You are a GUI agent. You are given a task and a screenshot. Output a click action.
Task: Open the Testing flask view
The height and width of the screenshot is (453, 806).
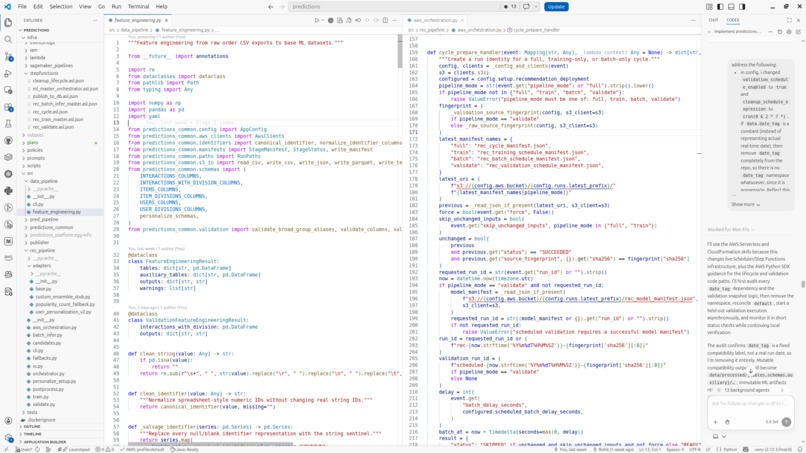pyautogui.click(x=8, y=124)
